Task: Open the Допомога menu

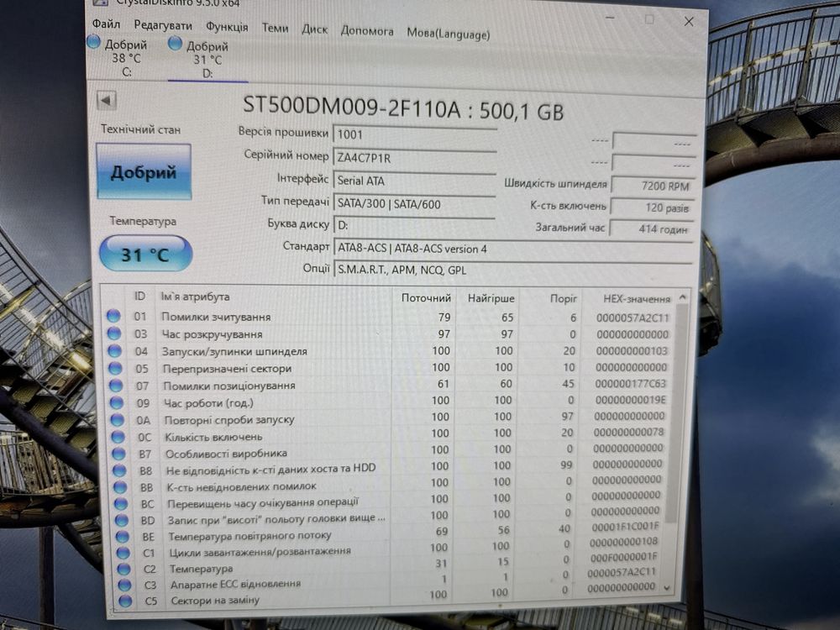Action: point(367,31)
